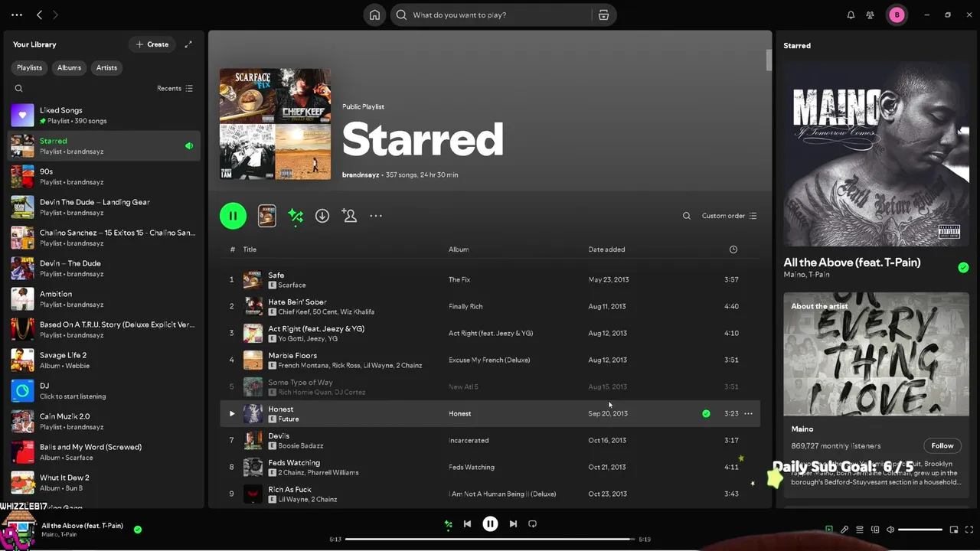The height and width of the screenshot is (551, 980).
Task: Toggle saved check on the Honest row
Action: pos(706,413)
